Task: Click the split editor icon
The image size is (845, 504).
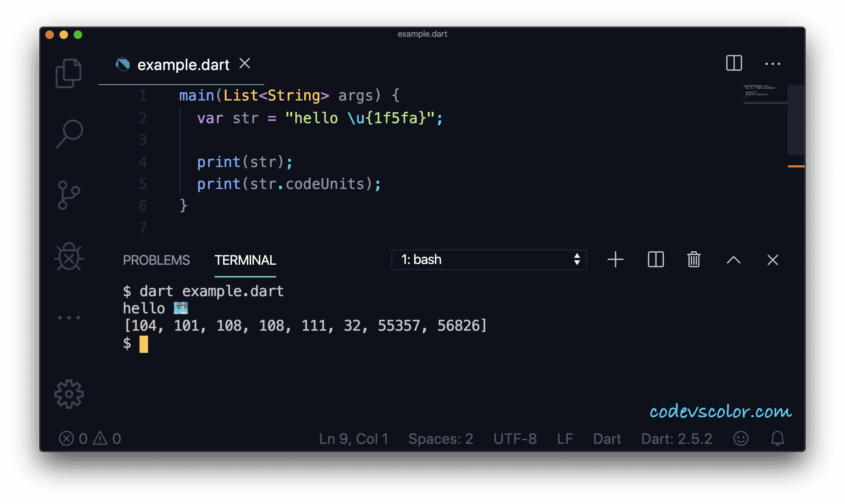Action: coord(734,63)
